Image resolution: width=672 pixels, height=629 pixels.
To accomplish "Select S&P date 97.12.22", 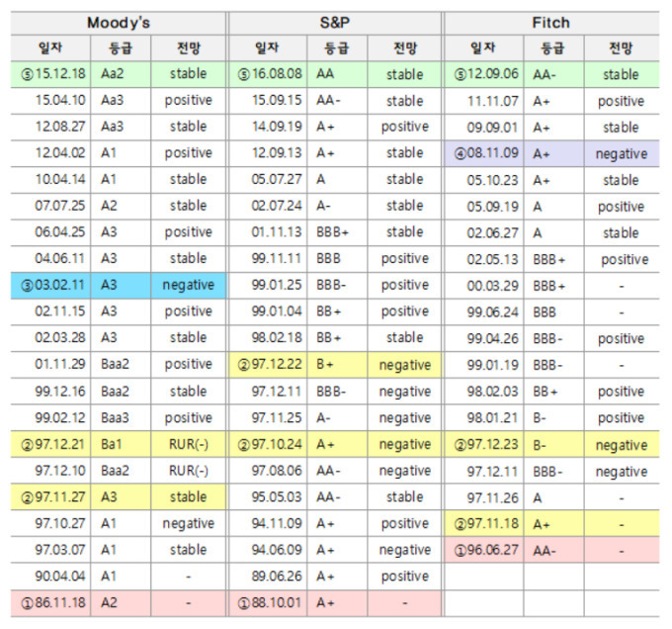I will point(268,365).
